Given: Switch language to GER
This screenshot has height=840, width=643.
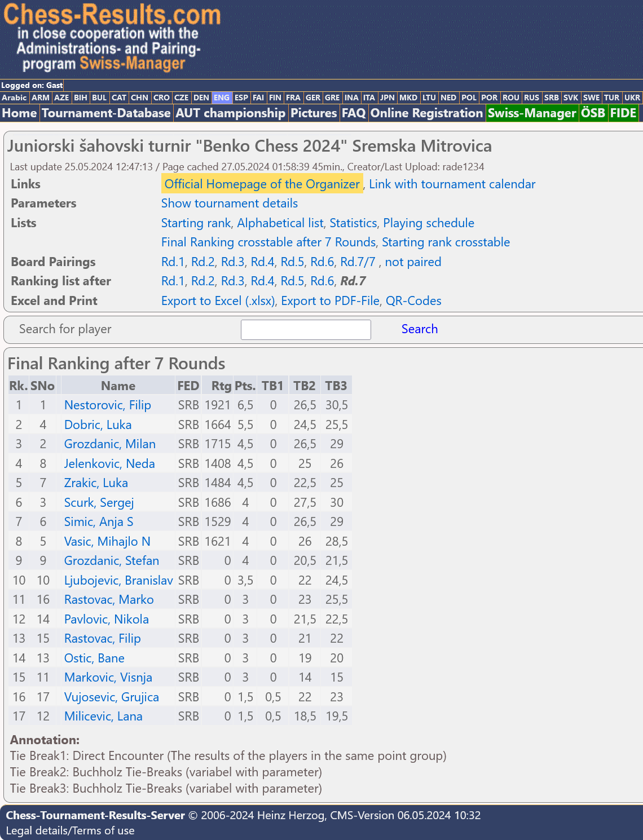Looking at the screenshot, I should pyautogui.click(x=313, y=98).
